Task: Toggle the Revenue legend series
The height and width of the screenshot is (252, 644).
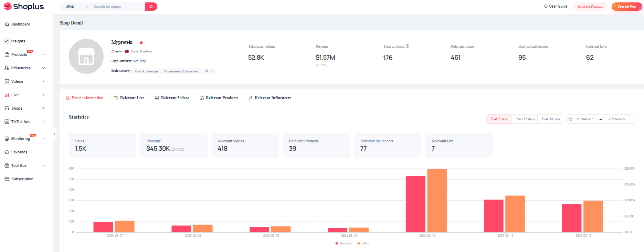Action: (x=344, y=243)
